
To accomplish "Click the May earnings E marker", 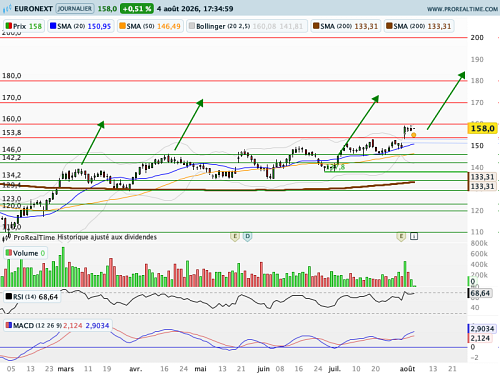I will point(235,237).
